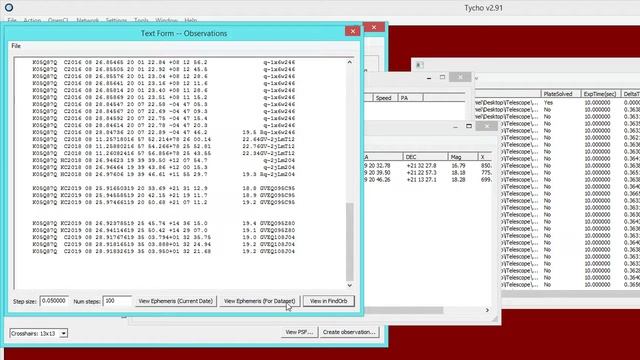
Task: Select the Mag value 16.79
Action: pyautogui.click(x=458, y=166)
